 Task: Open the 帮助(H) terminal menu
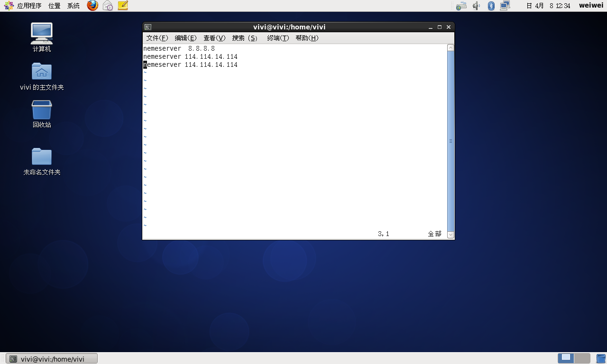point(307,38)
